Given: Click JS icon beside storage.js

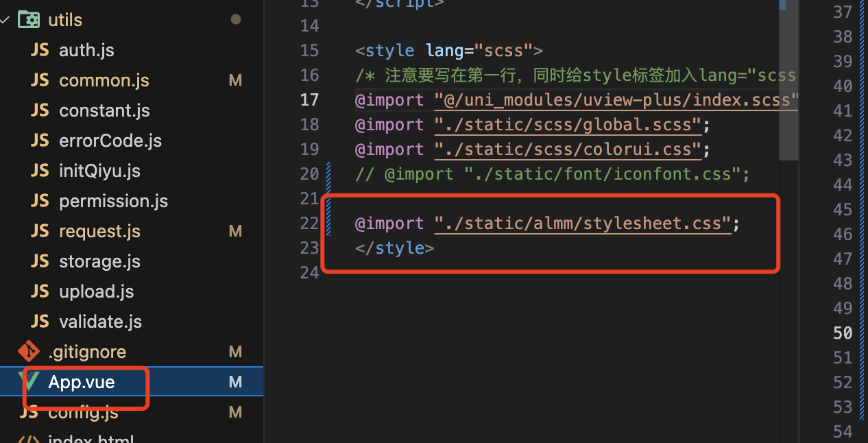Looking at the screenshot, I should pyautogui.click(x=40, y=261).
